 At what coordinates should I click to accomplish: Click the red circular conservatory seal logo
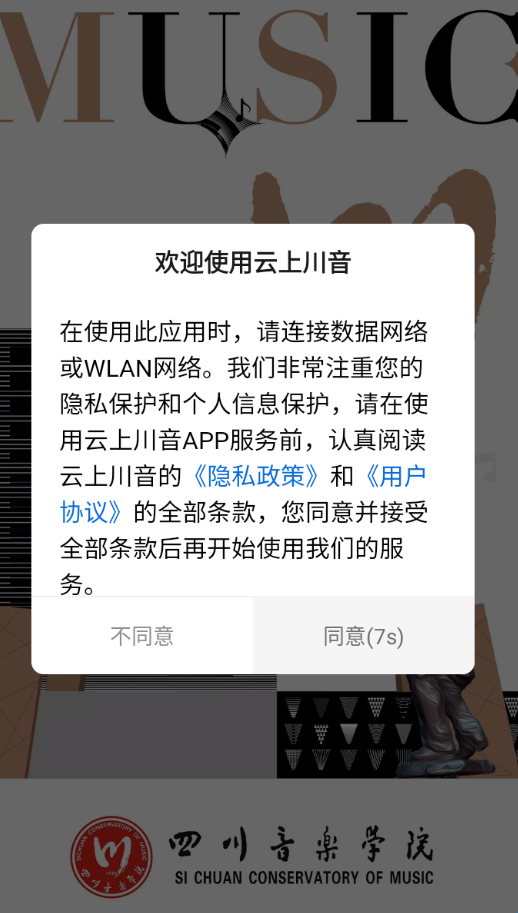[x=112, y=857]
